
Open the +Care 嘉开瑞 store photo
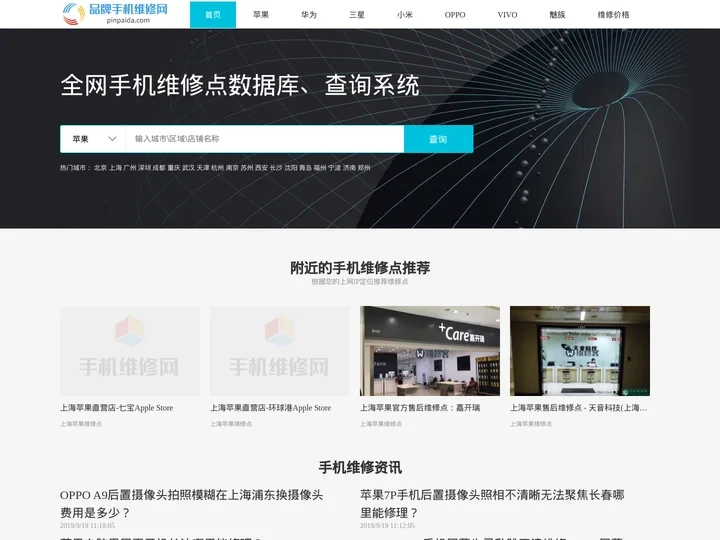click(430, 351)
